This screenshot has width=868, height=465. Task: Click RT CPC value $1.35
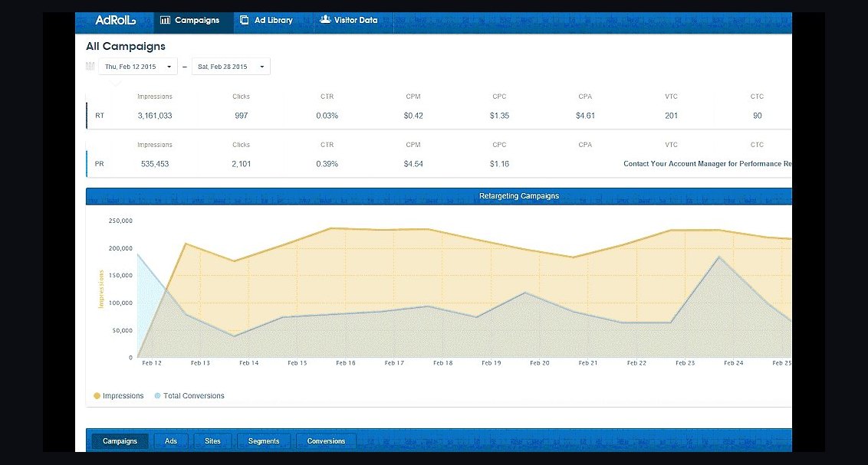pos(499,116)
